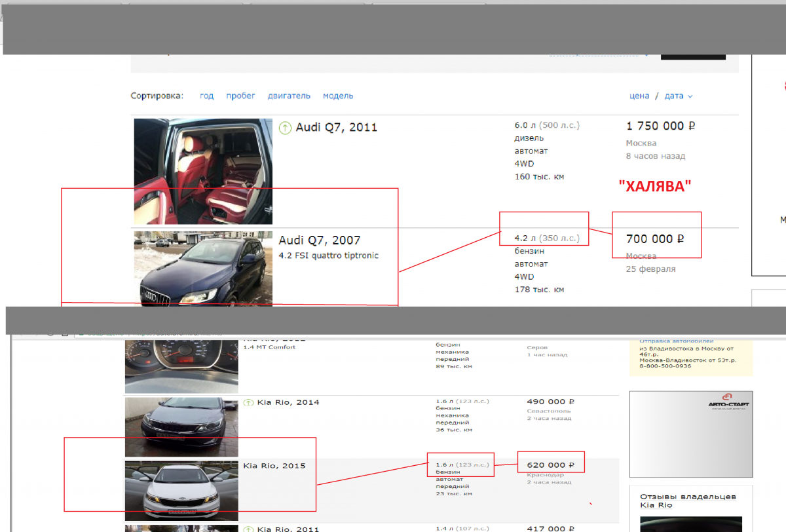This screenshot has height=532, width=786.
Task: Click the 25 февраля date
Action: (x=651, y=269)
